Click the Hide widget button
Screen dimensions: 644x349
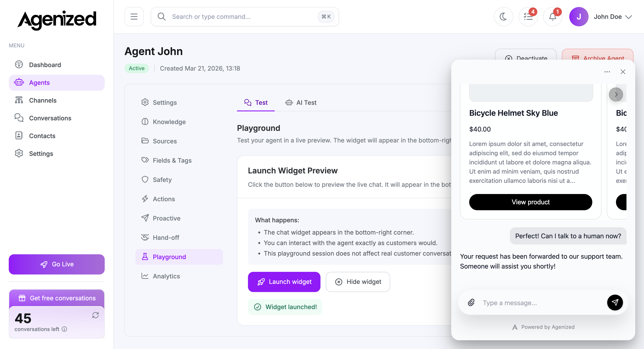tap(358, 282)
